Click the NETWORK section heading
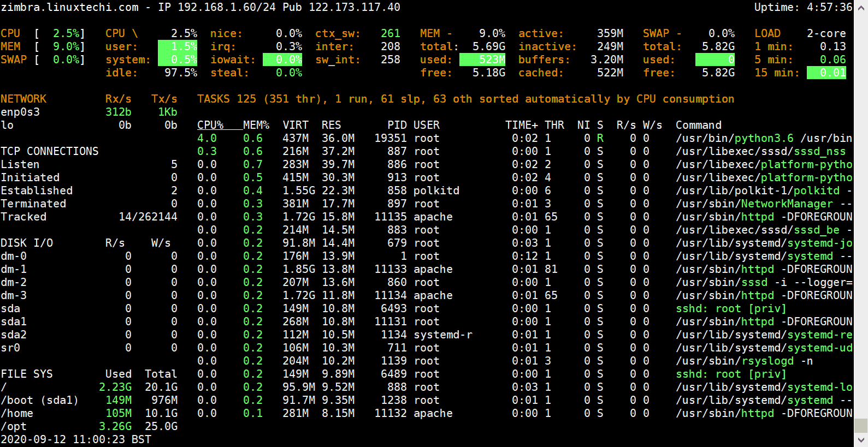Viewport: 868px width, 447px height. coord(23,99)
